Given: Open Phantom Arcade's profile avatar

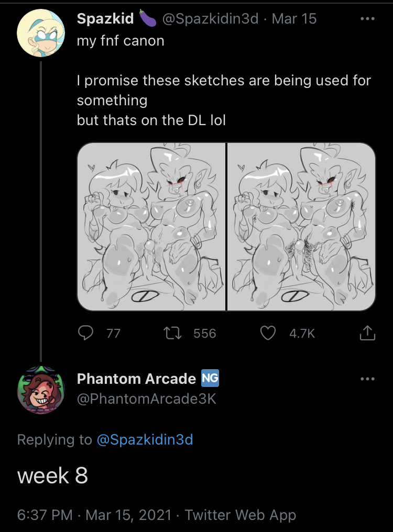Looking at the screenshot, I should 41,390.
